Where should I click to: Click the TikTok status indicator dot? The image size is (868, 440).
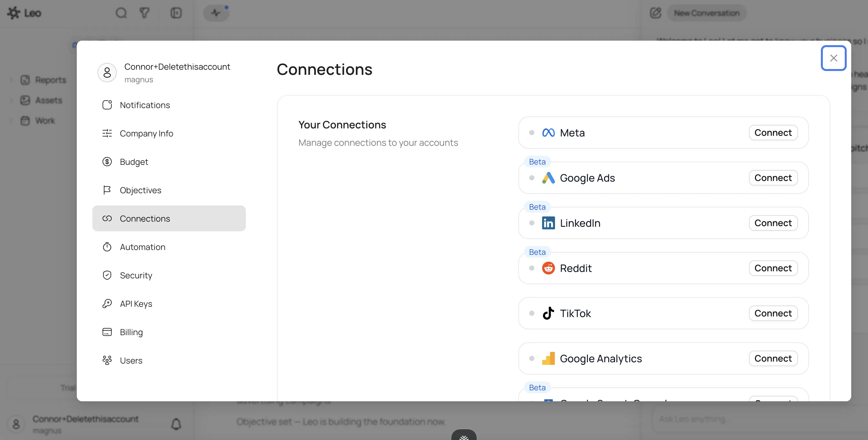click(532, 313)
